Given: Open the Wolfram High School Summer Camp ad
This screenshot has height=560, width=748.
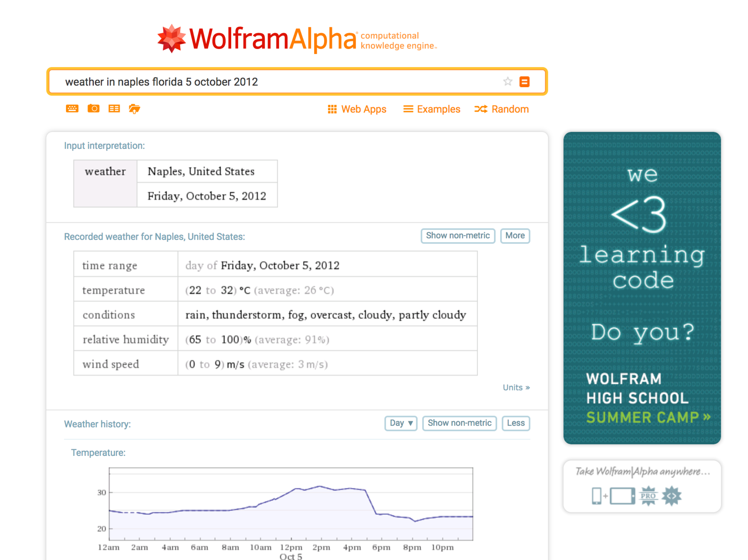Looking at the screenshot, I should coord(642,288).
